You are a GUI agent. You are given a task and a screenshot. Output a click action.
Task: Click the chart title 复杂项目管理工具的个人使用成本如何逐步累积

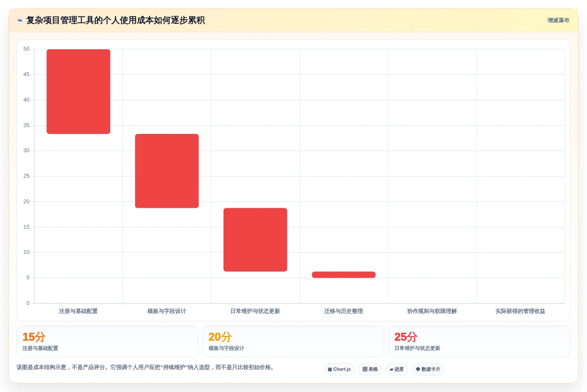point(116,20)
